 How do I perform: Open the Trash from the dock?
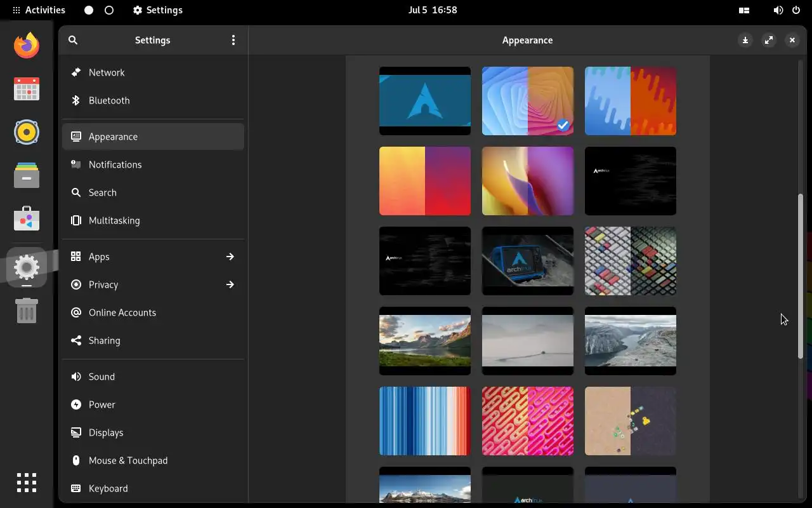(x=27, y=311)
